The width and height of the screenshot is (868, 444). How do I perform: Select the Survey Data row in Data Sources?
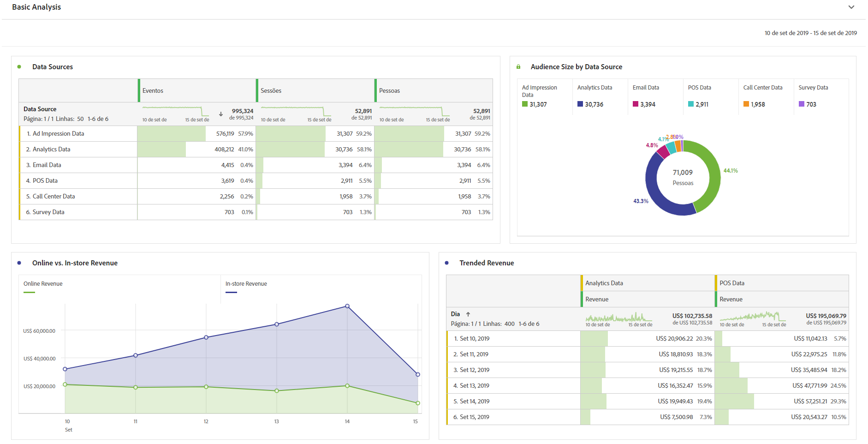256,212
